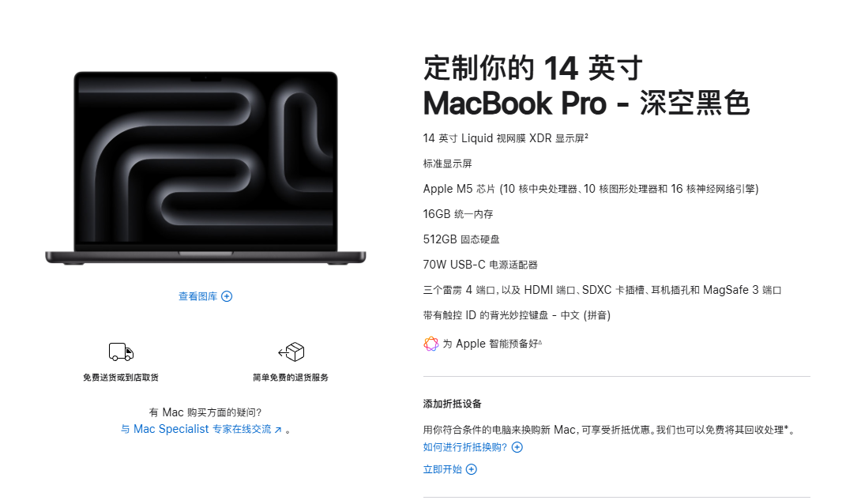This screenshot has height=504, width=861.
Task: Click the external arrow after 专家在线交流
Action: tap(278, 430)
